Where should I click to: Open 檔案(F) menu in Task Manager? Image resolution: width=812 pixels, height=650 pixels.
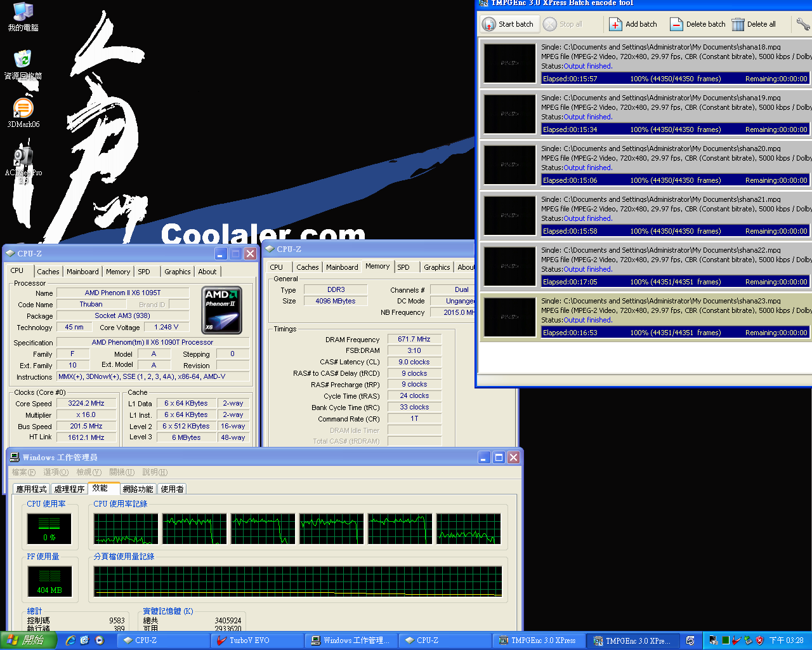[23, 472]
